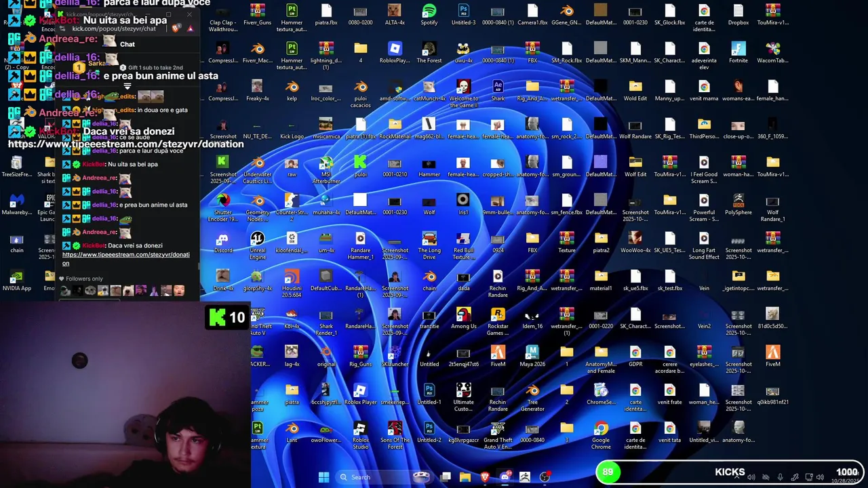
Task: Open the RockMaterial folder
Action: pos(395,129)
